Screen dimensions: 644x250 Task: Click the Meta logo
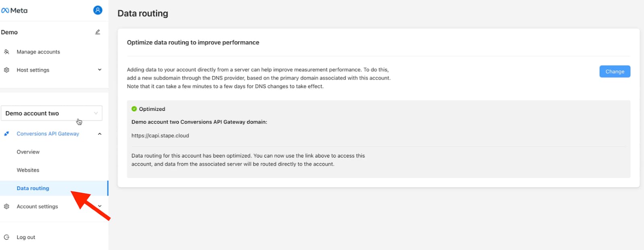tap(14, 10)
